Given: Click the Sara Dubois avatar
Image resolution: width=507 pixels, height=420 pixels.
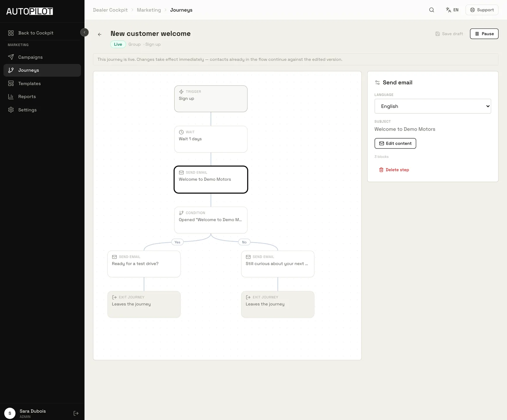Looking at the screenshot, I should (10, 413).
